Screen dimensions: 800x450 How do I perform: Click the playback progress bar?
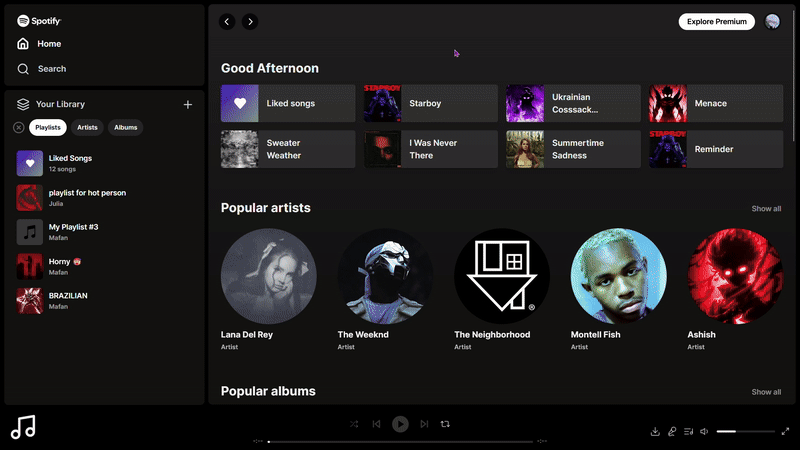pos(401,441)
